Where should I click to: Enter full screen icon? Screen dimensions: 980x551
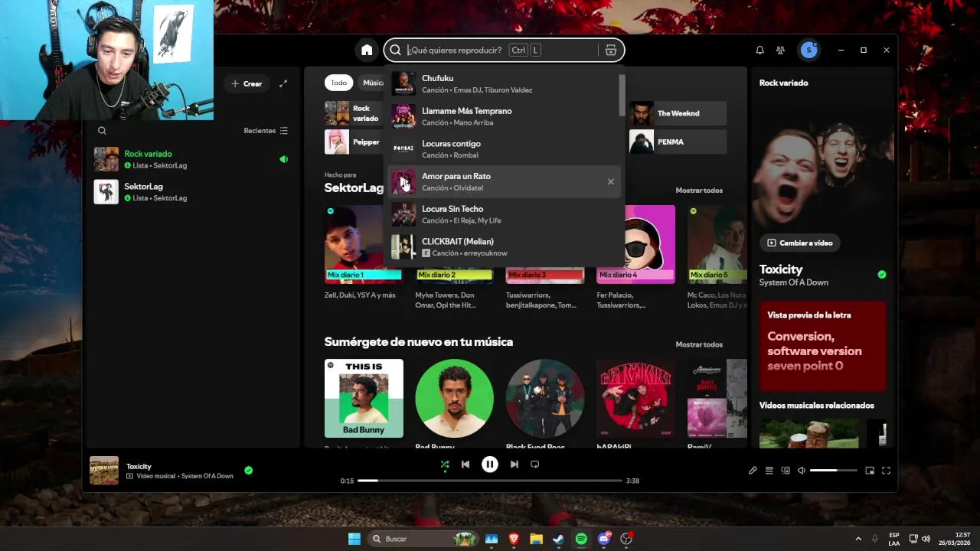pyautogui.click(x=886, y=471)
